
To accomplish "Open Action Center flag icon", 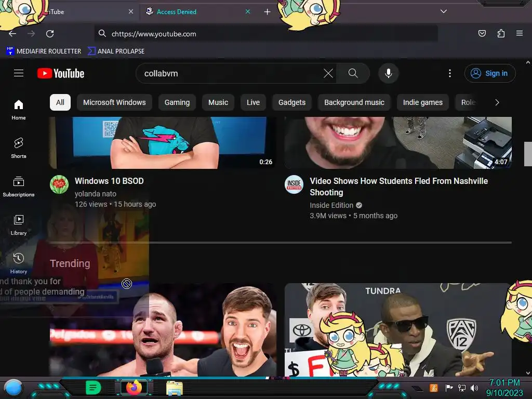I will (x=449, y=388).
